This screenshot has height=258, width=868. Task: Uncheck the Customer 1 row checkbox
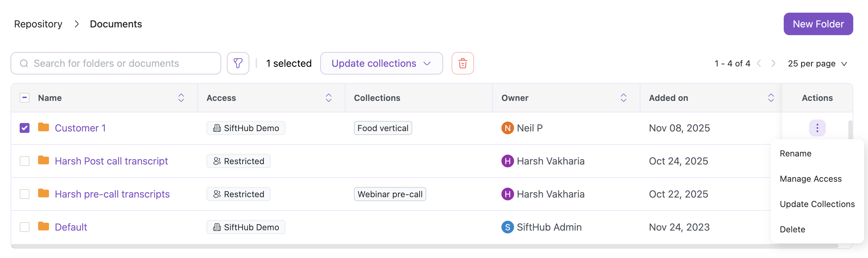(x=25, y=128)
